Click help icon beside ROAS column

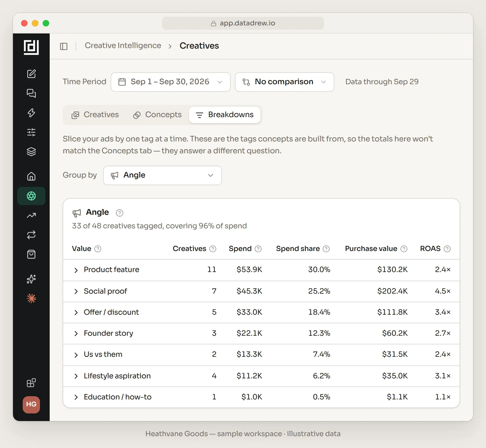[447, 249]
